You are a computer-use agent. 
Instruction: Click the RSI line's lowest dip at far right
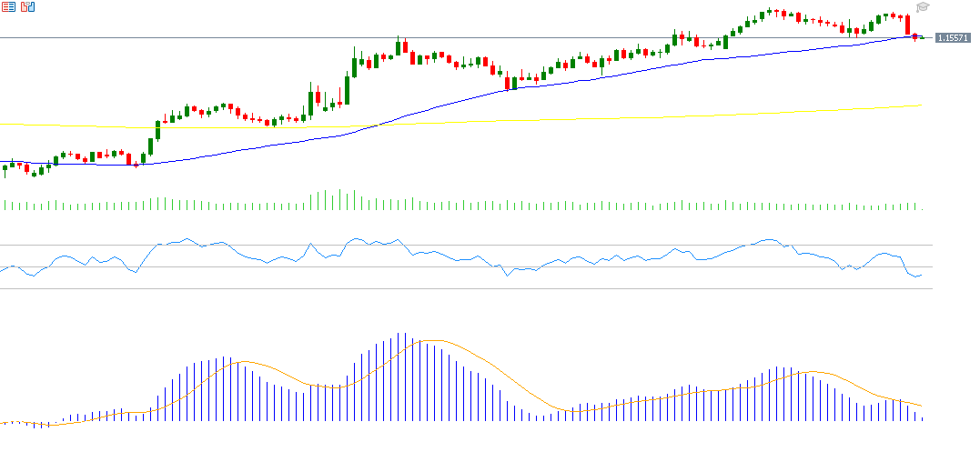(x=915, y=276)
